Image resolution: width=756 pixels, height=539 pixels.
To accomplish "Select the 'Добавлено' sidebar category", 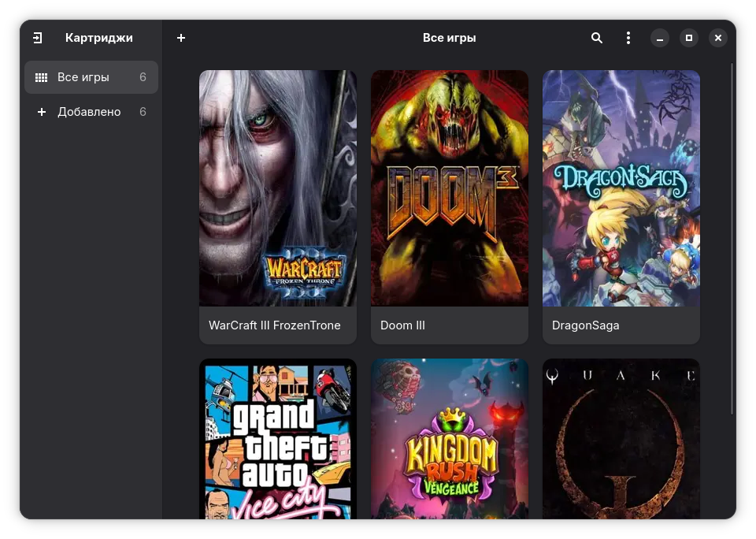I will (x=91, y=112).
